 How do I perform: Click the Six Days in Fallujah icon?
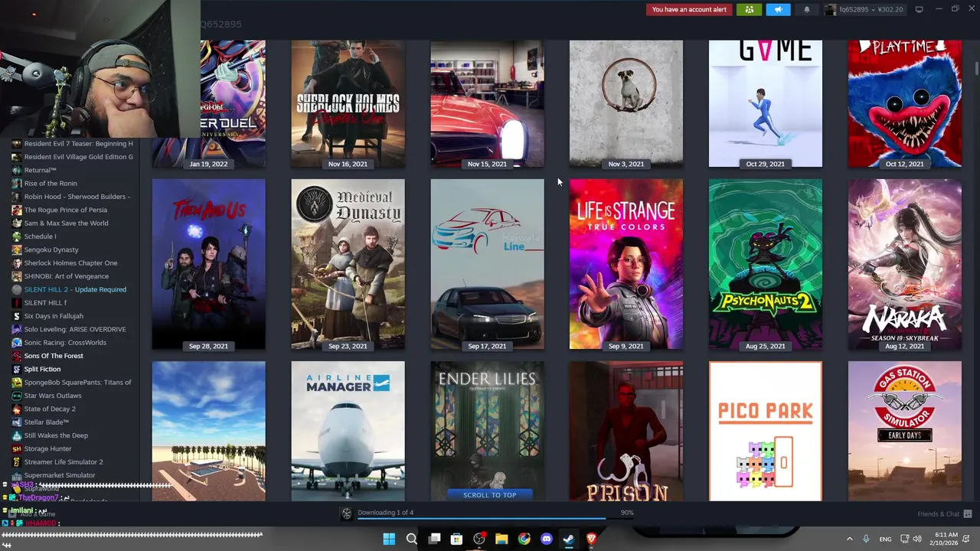coord(17,316)
